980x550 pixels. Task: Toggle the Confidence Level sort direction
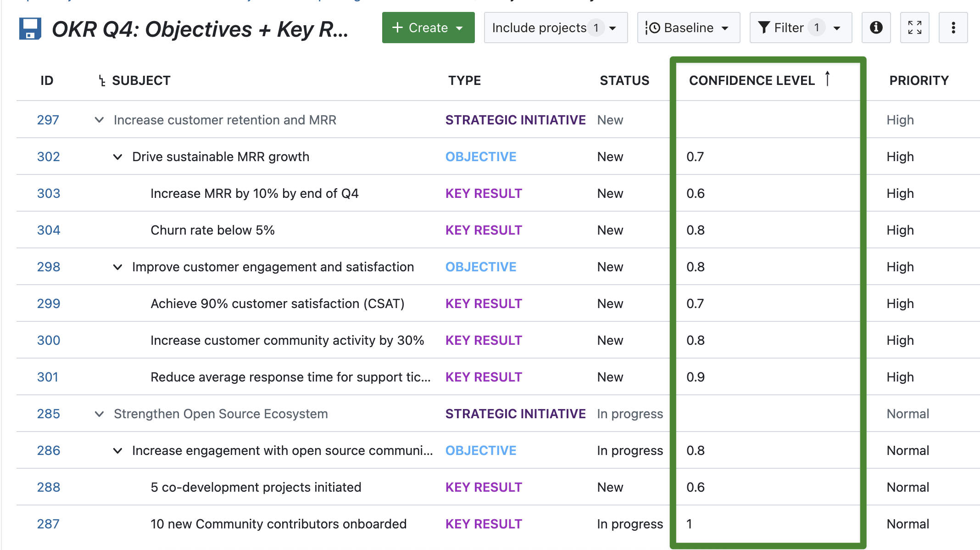tap(827, 79)
